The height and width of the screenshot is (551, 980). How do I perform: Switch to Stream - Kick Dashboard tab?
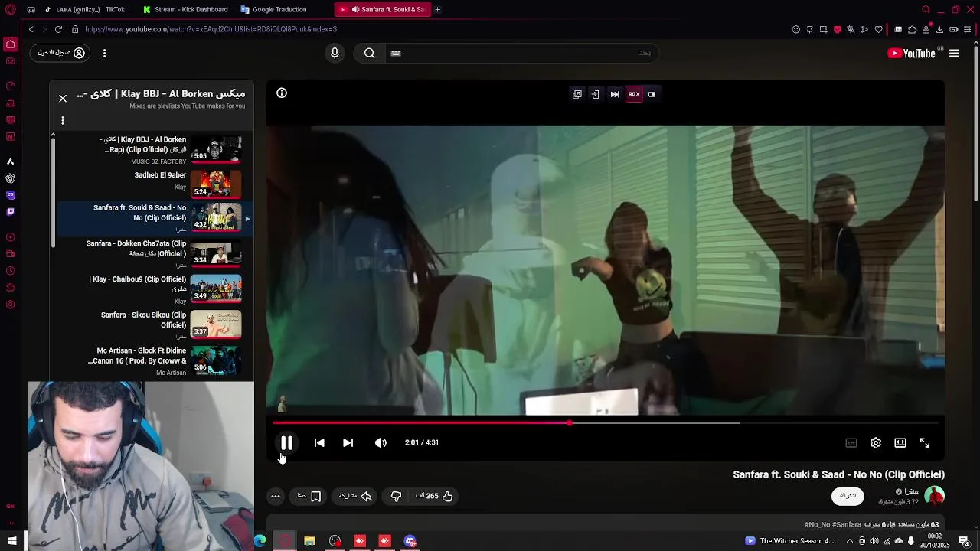[186, 9]
